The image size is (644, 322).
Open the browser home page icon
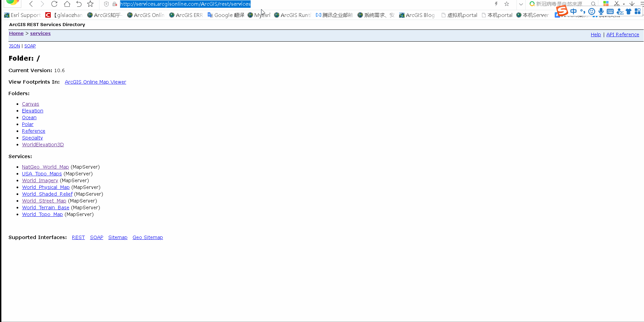(67, 4)
